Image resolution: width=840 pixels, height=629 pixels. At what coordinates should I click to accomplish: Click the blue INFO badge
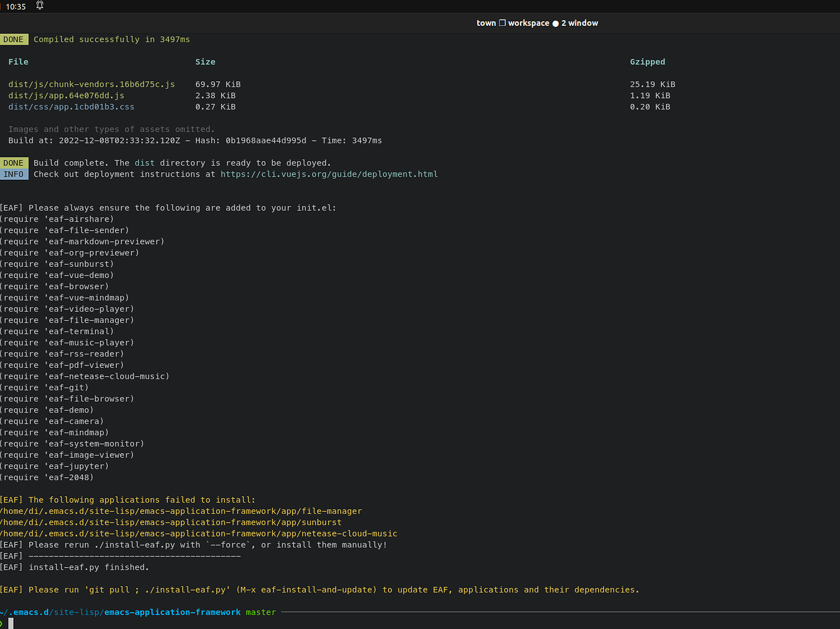tap(14, 174)
